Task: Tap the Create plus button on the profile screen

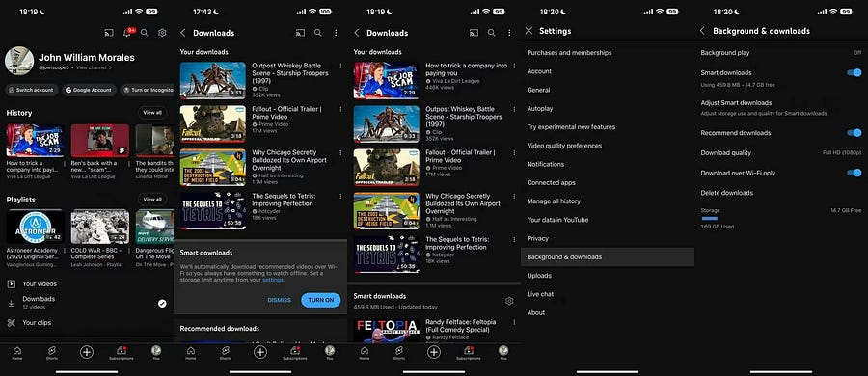Action: 87,352
